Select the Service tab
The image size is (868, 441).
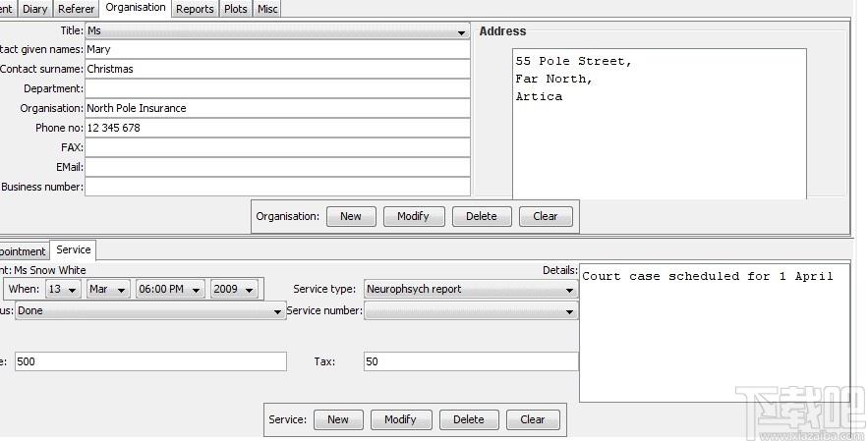point(73,249)
